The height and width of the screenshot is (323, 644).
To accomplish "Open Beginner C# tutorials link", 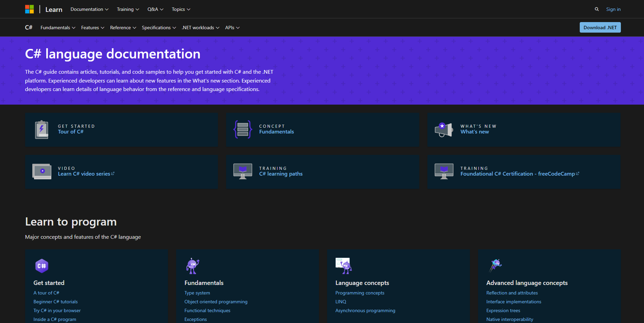I will click(55, 302).
